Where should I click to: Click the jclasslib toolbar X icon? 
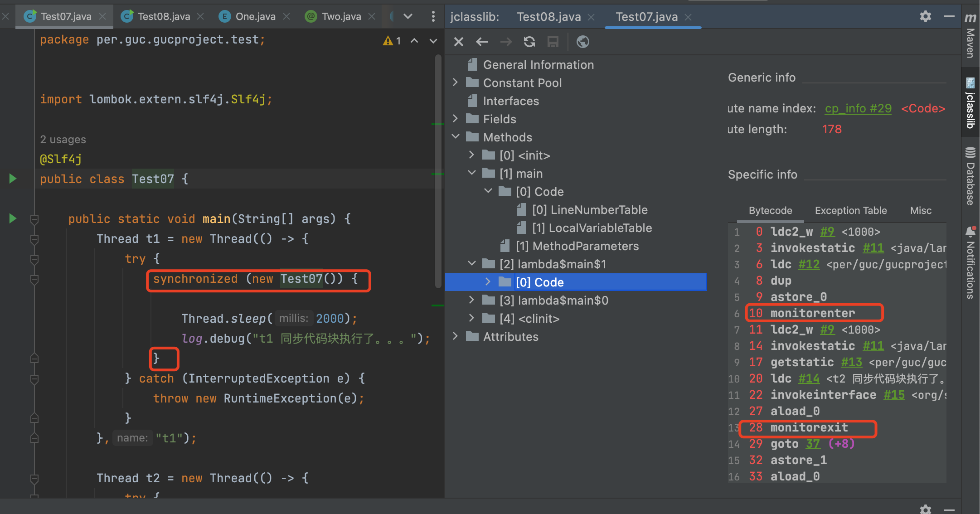pos(458,42)
